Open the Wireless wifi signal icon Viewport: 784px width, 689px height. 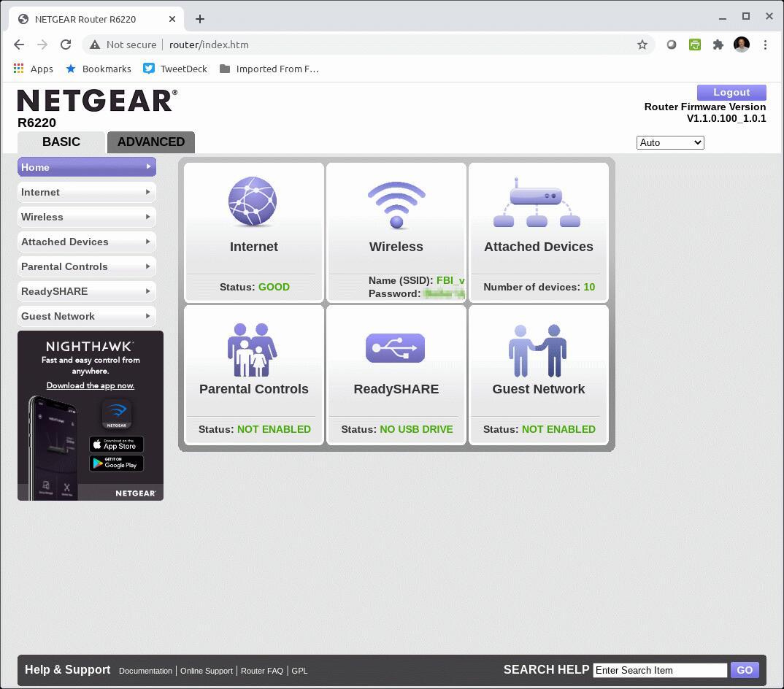396,205
